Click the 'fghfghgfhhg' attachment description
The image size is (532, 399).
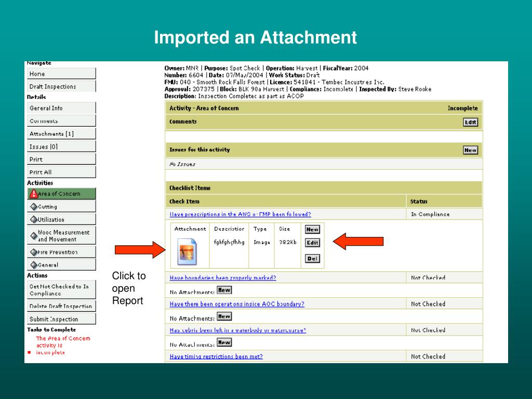(x=229, y=242)
